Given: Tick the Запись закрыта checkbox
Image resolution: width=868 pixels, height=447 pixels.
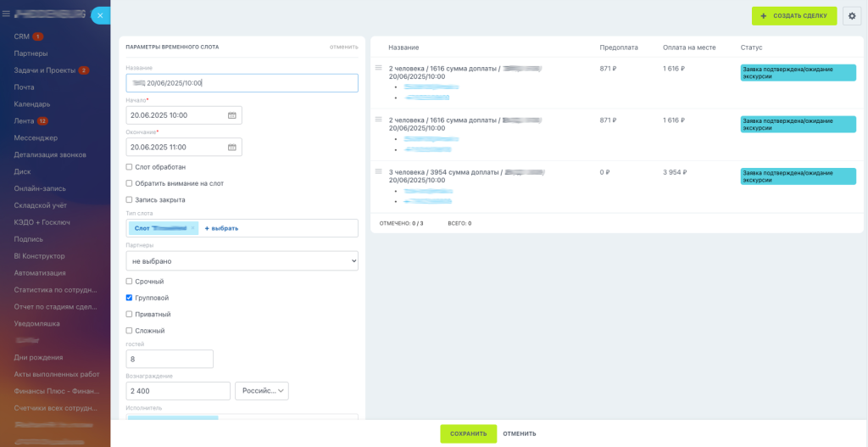Looking at the screenshot, I should [x=129, y=199].
